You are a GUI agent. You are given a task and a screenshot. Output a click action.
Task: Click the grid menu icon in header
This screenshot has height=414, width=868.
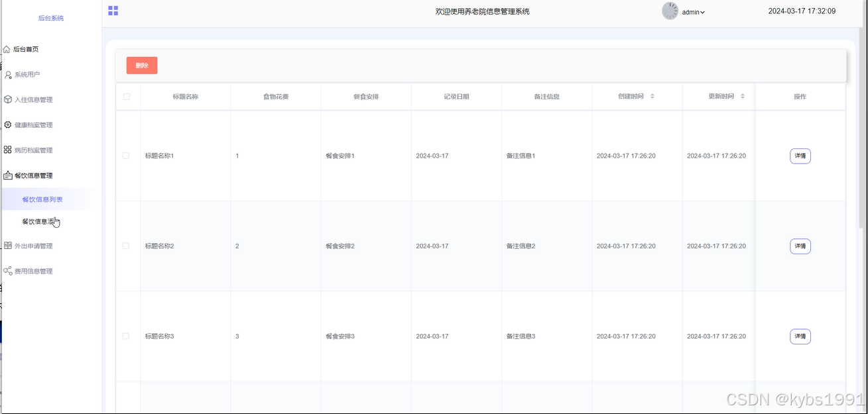click(x=113, y=11)
